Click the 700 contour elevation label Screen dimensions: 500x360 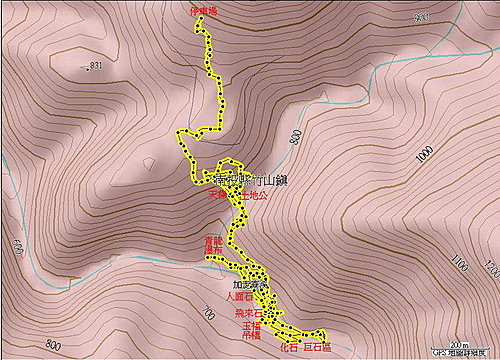208,312
